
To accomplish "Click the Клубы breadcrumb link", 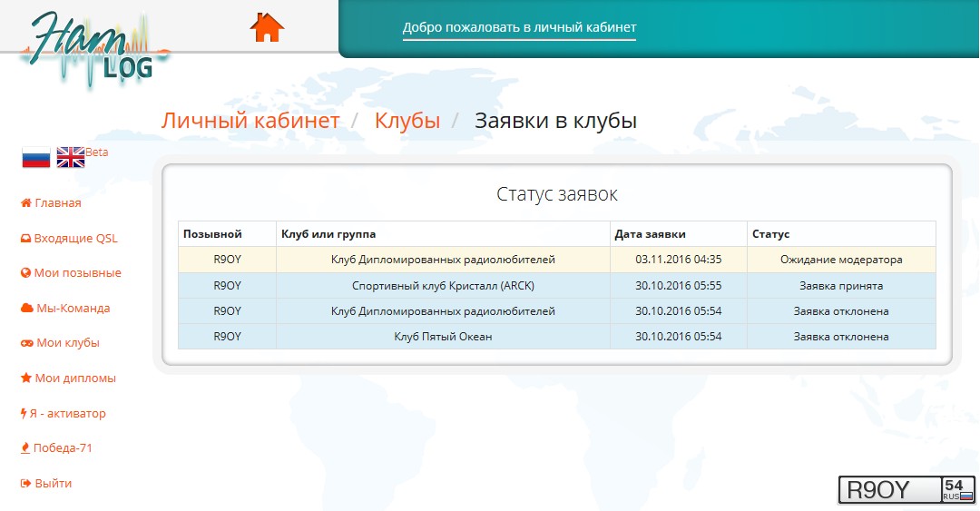I will pyautogui.click(x=407, y=121).
